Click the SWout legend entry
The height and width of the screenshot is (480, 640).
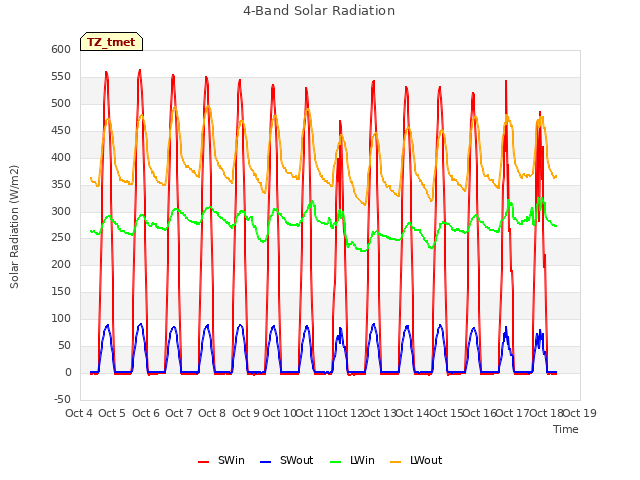(287, 460)
